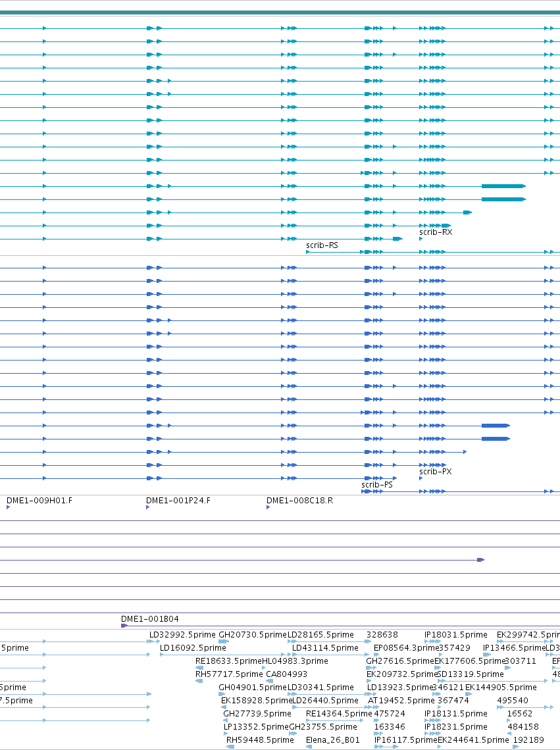The image size is (560, 750).
Task: Click the 367474 feature label
Action: click(x=453, y=701)
